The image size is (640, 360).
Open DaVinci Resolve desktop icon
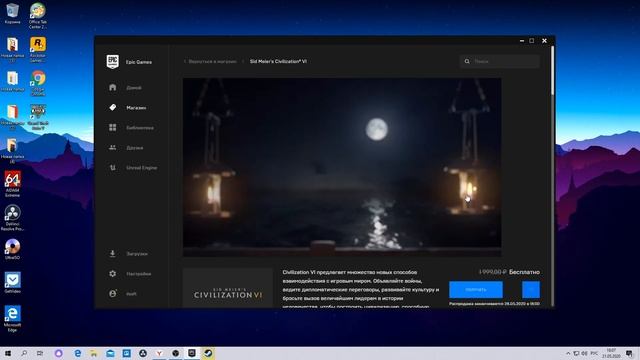point(12,218)
